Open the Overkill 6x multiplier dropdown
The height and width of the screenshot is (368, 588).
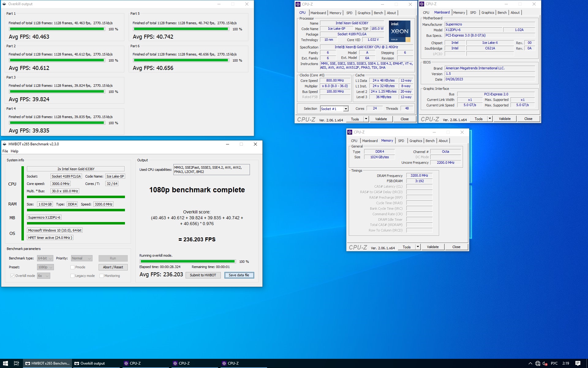pyautogui.click(x=43, y=276)
